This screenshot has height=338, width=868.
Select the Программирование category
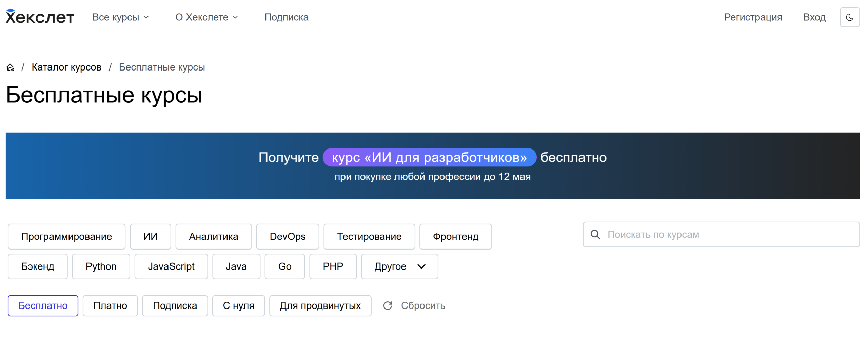point(66,236)
